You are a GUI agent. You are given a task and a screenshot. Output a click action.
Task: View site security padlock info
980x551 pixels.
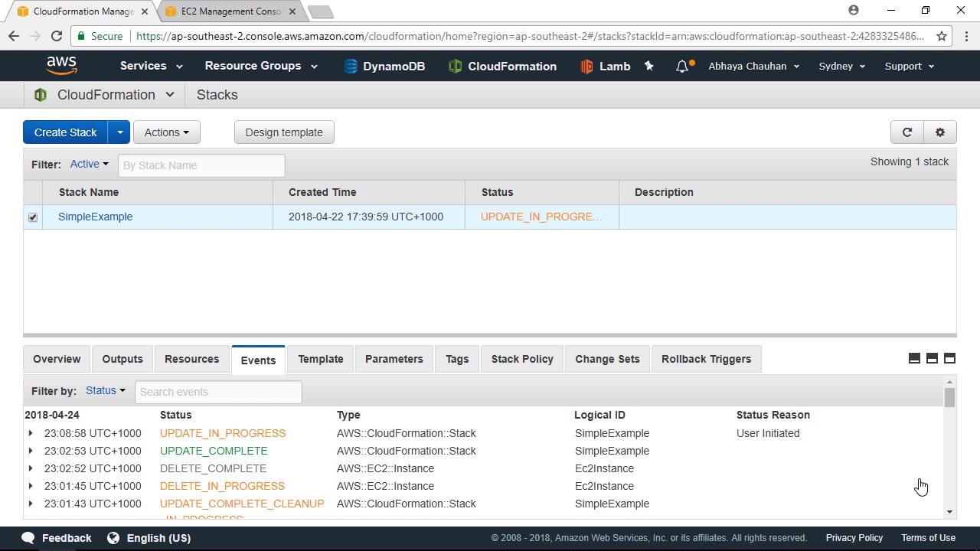(81, 36)
